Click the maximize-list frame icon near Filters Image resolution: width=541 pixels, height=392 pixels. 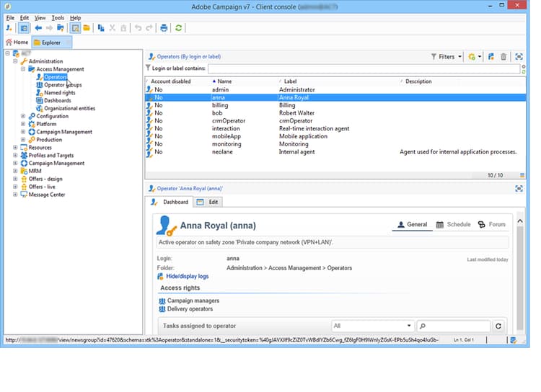point(519,56)
